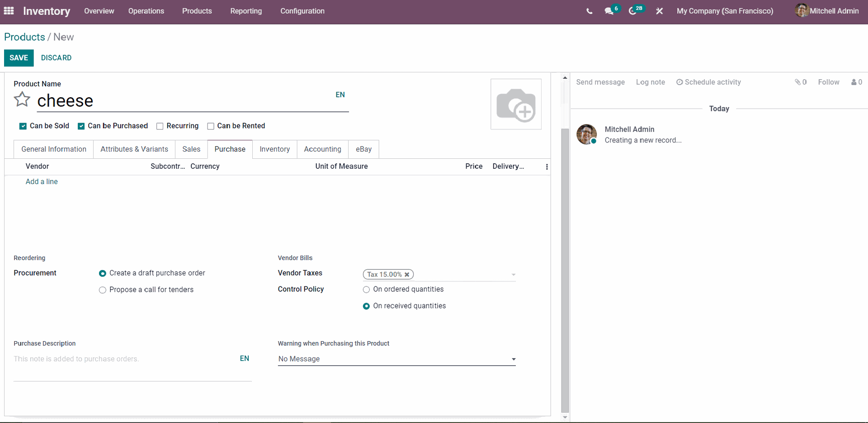
Task: Open the Operations menu
Action: (146, 11)
